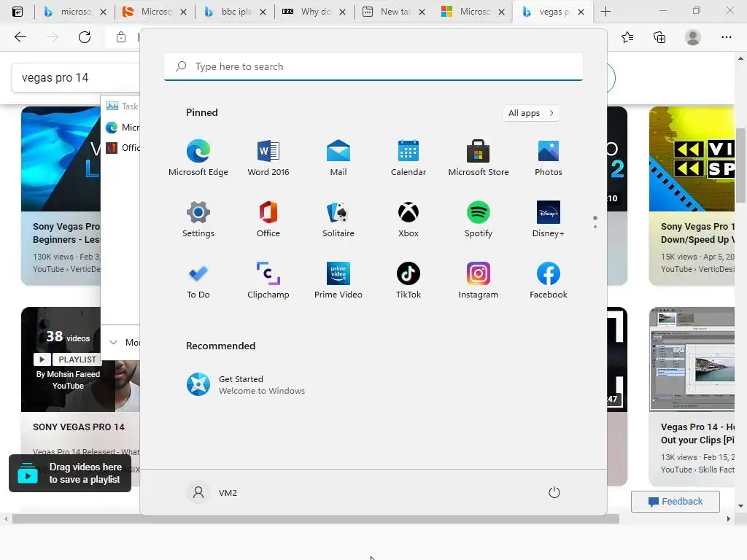Open Sony Vegas Pro Beginners video thumbnail
Image resolution: width=747 pixels, height=560 pixels.
coord(61,159)
